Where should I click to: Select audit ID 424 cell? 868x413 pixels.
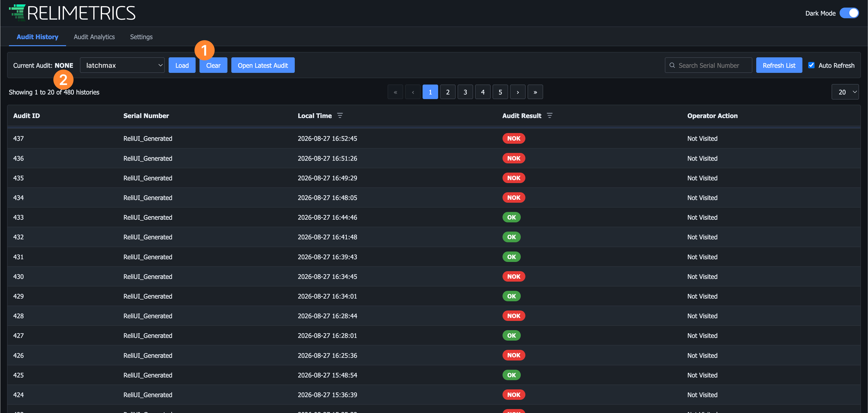(19, 395)
